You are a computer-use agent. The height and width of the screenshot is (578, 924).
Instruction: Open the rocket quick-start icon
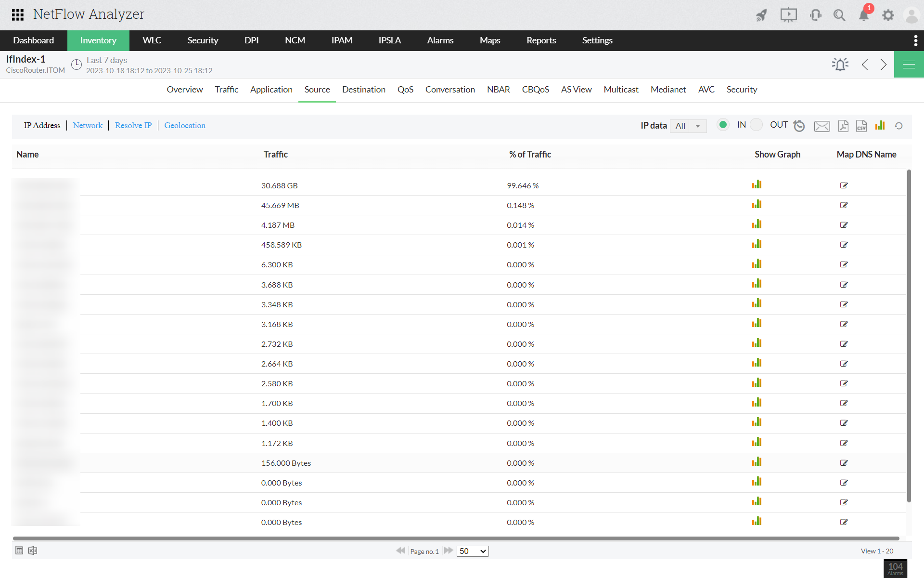tap(761, 15)
